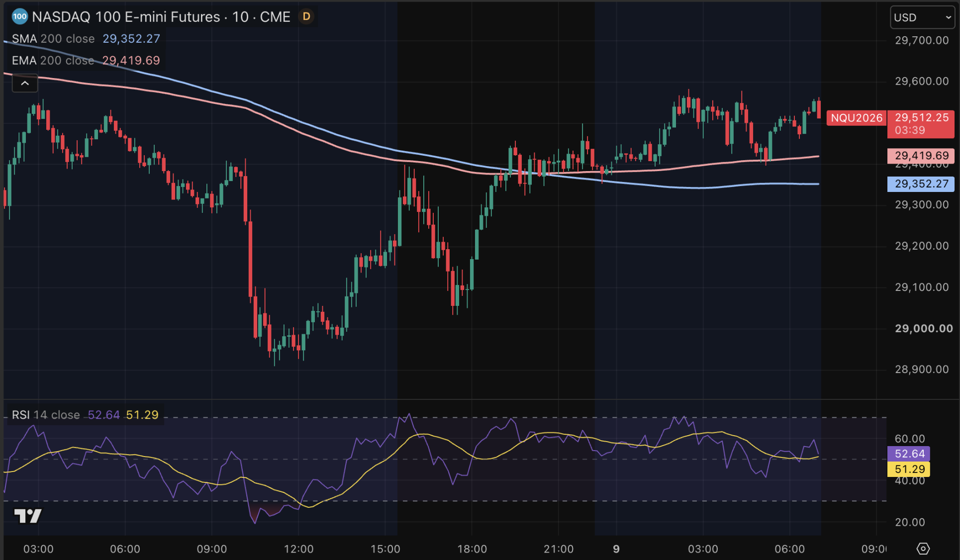Click the 29,512.25 current price tag
This screenshot has height=560, width=960.
(921, 124)
